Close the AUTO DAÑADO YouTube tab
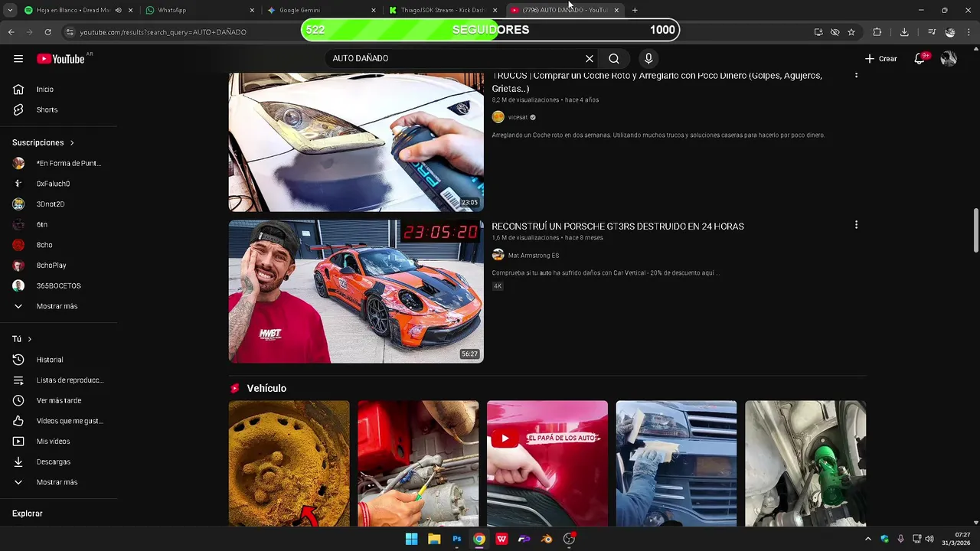 tap(616, 10)
